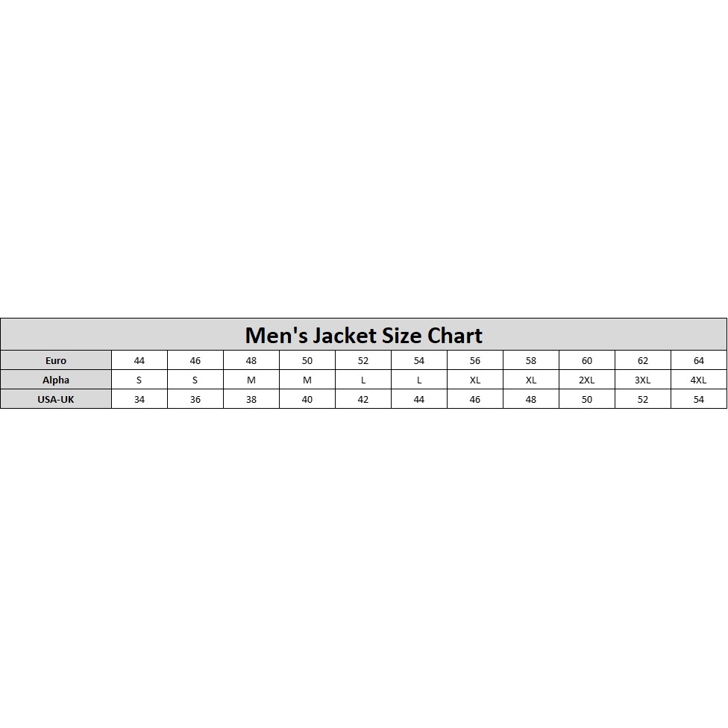The width and height of the screenshot is (728, 728).
Task: Select the Euro row header cell
Action: point(56,360)
